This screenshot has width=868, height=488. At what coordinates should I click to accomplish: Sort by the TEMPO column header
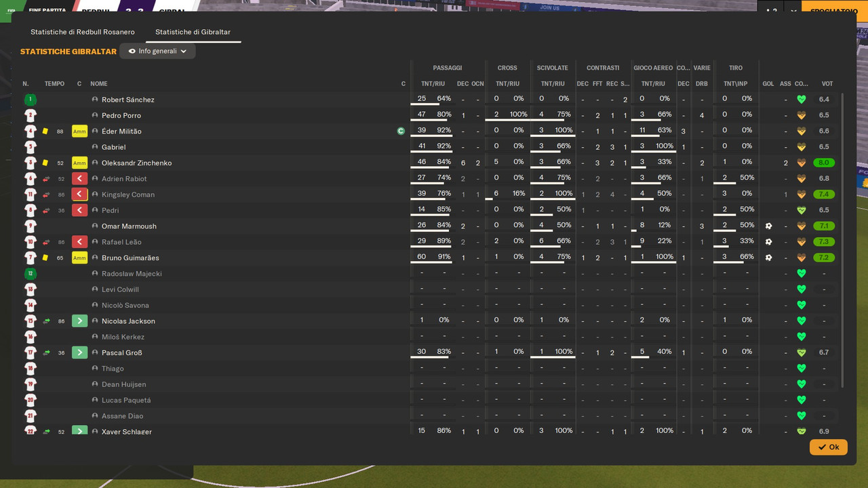[54, 84]
